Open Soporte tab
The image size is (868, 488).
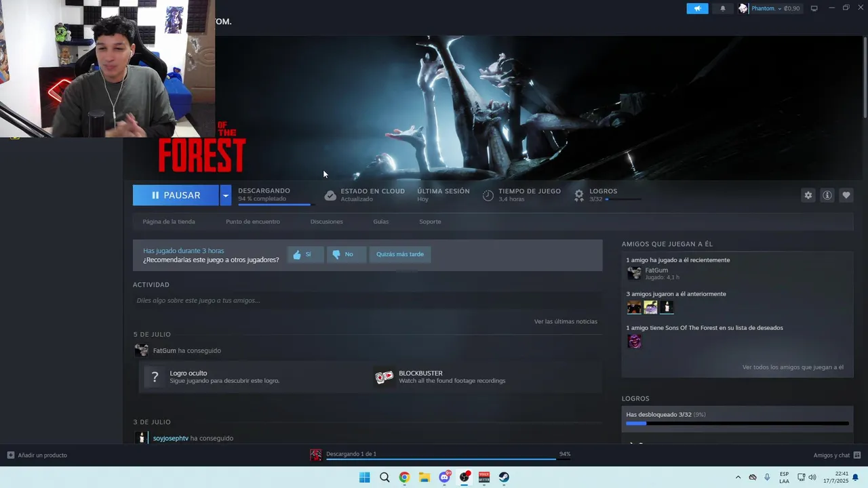[430, 222]
